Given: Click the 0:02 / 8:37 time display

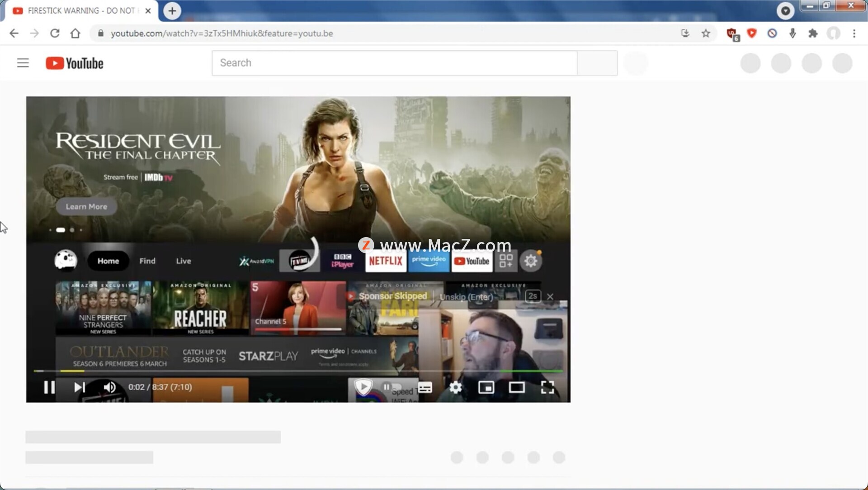Looking at the screenshot, I should (x=160, y=387).
